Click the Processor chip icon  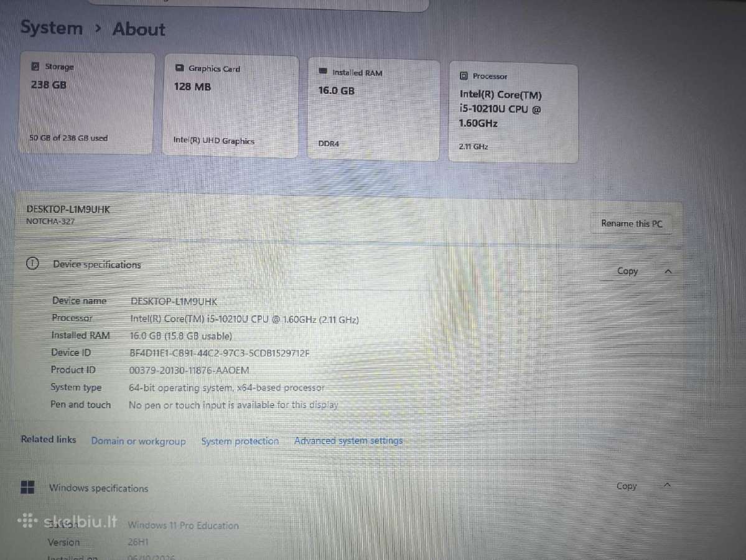click(x=464, y=76)
